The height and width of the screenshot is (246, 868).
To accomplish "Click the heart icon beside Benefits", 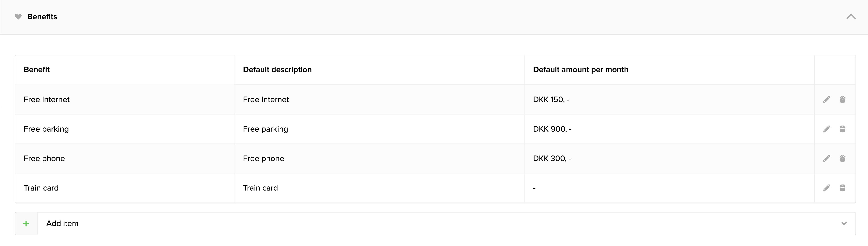I will pos(18,17).
